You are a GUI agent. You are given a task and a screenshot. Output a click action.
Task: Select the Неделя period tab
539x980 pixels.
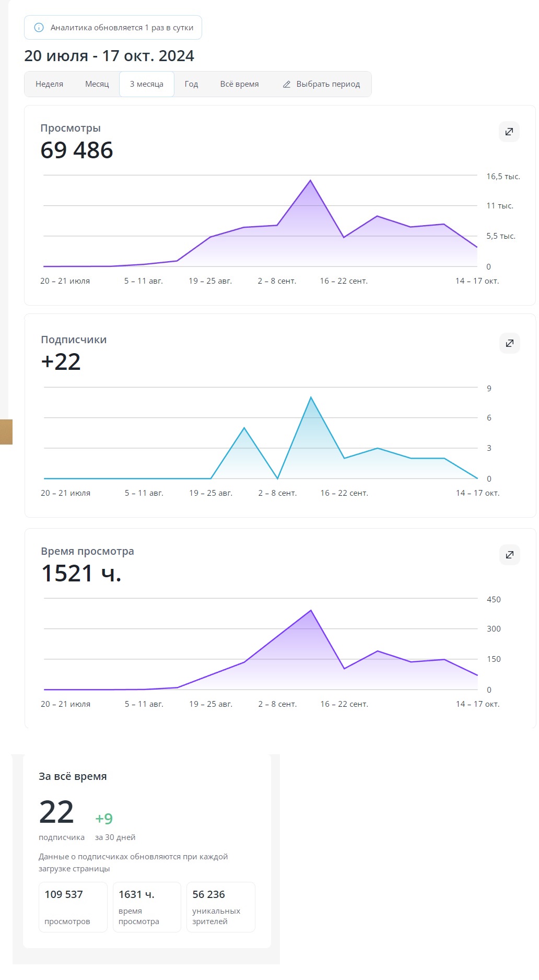click(x=49, y=84)
